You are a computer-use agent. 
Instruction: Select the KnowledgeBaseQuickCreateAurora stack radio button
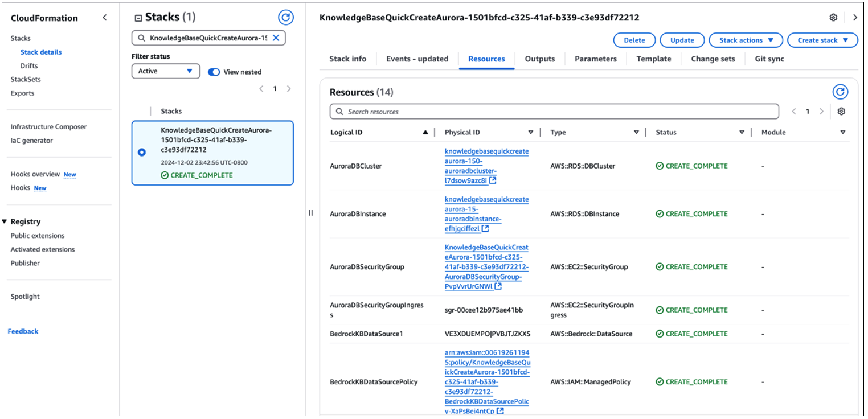(142, 153)
